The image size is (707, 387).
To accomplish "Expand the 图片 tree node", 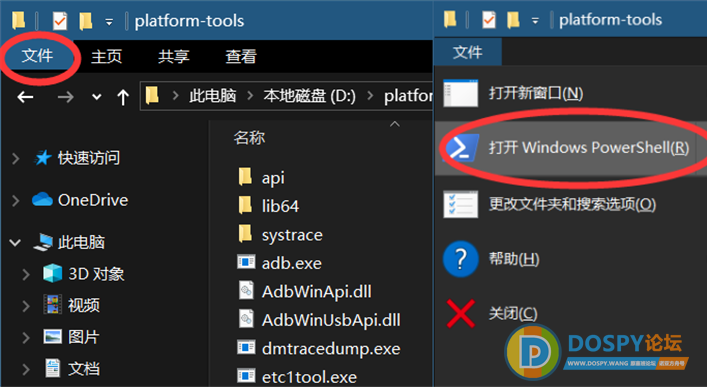I will pyautogui.click(x=26, y=337).
